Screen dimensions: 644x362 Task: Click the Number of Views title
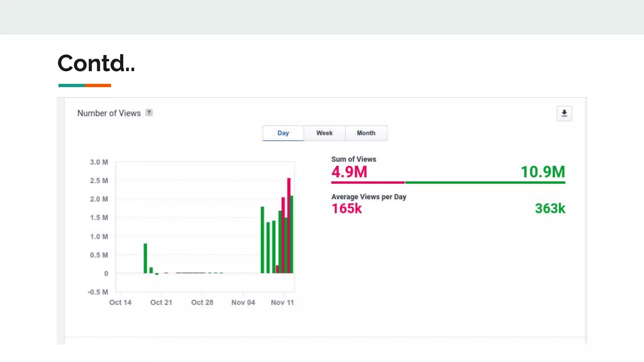click(109, 113)
